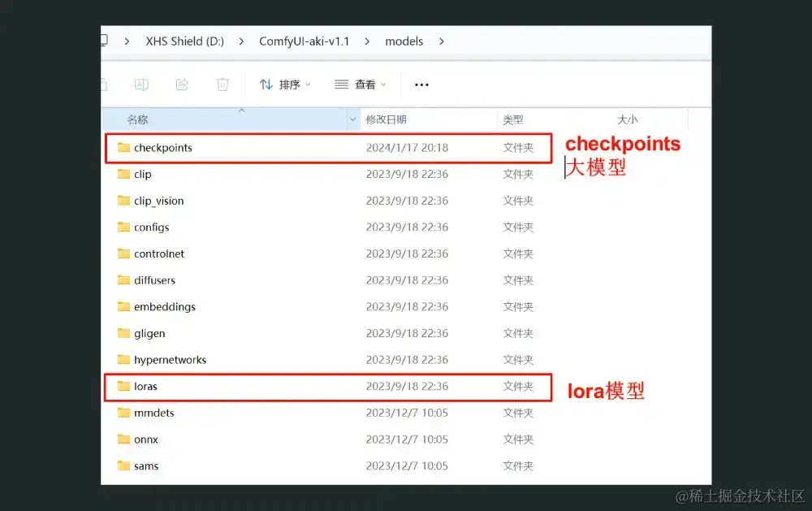
Task: Sort by the 修改日期 column header
Action: [387, 119]
